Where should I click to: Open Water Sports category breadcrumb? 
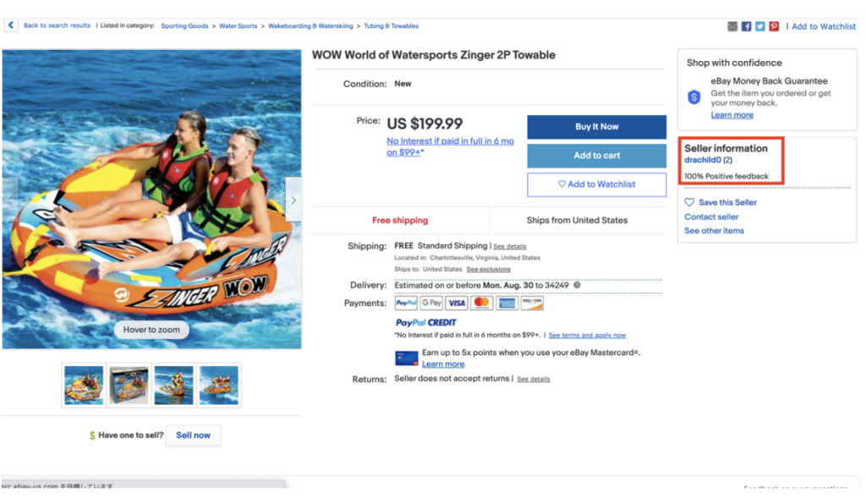tap(238, 26)
